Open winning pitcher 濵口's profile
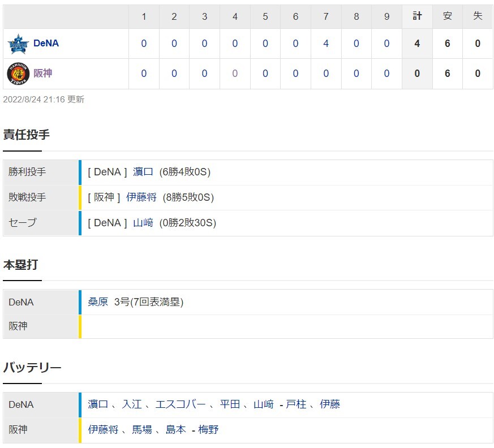 [x=143, y=172]
